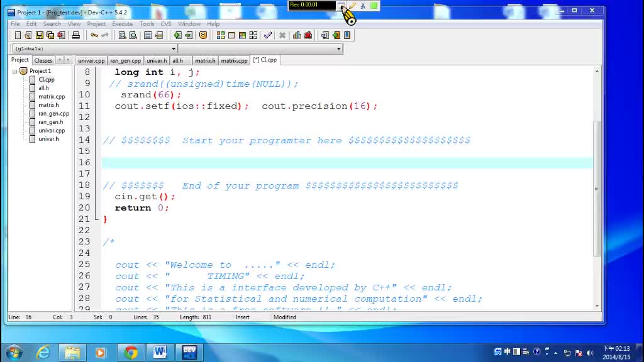This screenshot has height=362, width=644.
Task: Click the grey X stop-execution icon
Action: tap(282, 35)
